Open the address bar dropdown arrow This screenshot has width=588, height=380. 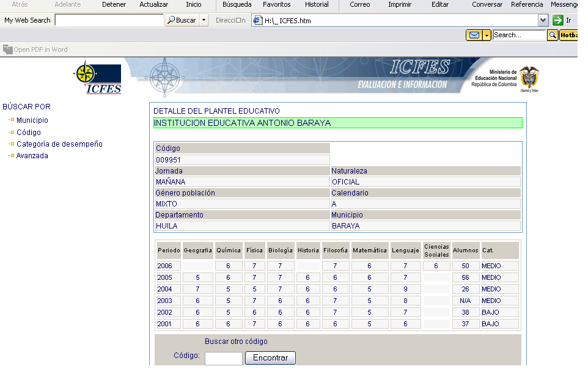pos(543,20)
